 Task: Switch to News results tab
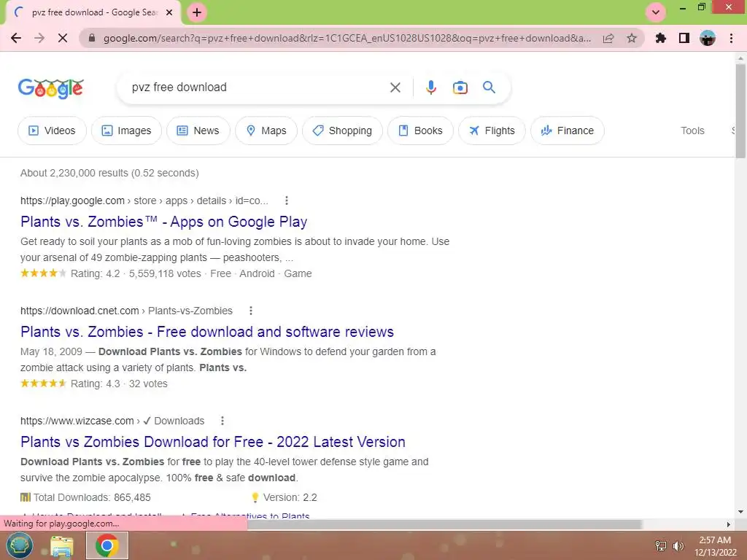(198, 131)
